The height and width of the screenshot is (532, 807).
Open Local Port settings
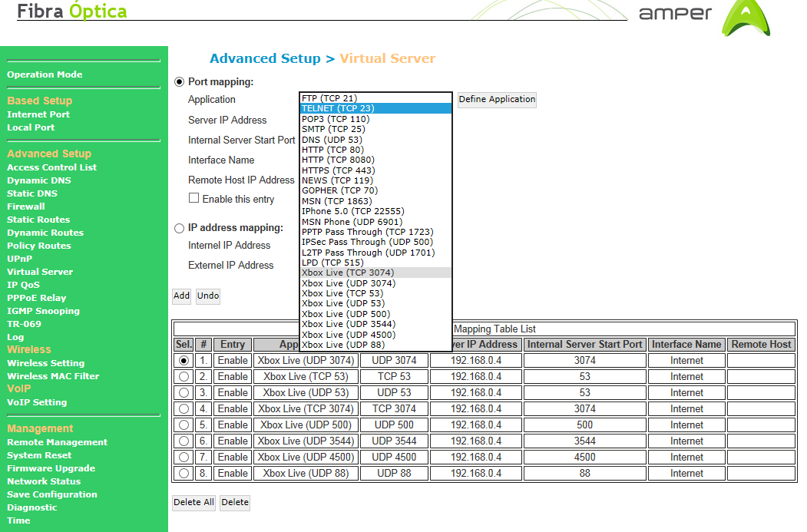click(x=31, y=127)
